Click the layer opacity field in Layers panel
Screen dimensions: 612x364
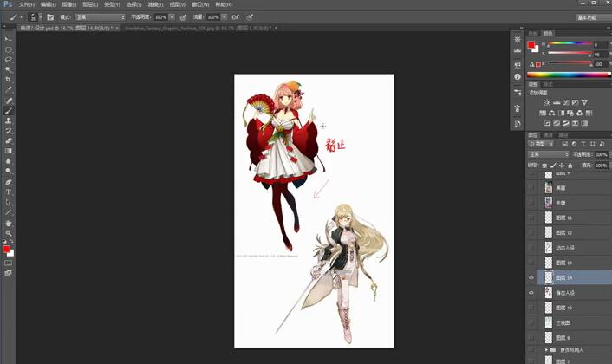(601, 154)
